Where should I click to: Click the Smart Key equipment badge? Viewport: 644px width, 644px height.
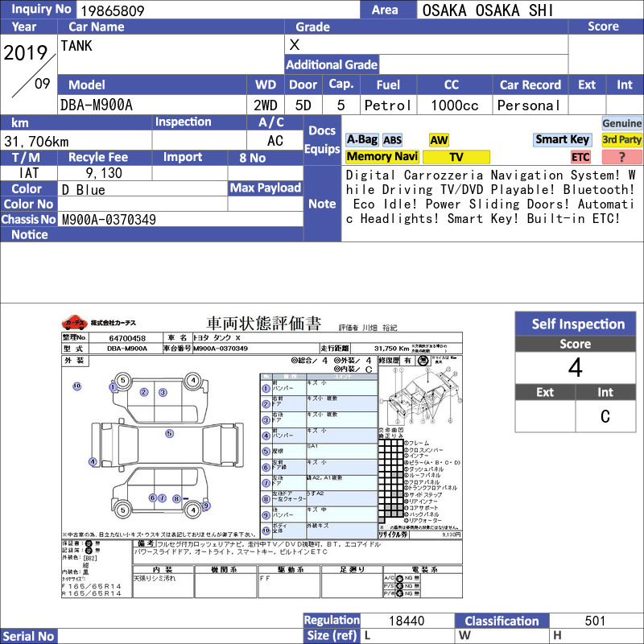[562, 139]
